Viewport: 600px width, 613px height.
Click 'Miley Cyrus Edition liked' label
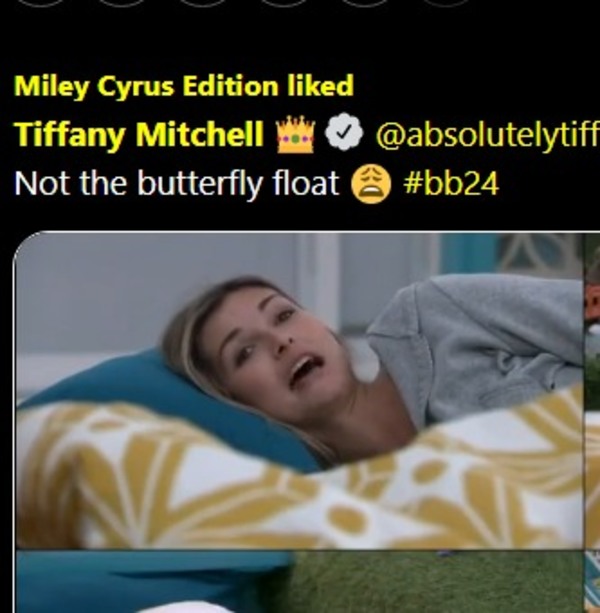pyautogui.click(x=184, y=86)
